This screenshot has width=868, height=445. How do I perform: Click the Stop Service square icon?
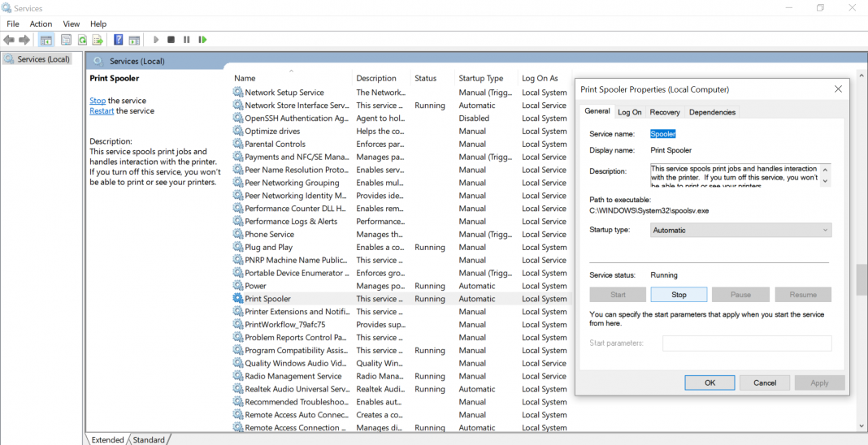pyautogui.click(x=171, y=40)
